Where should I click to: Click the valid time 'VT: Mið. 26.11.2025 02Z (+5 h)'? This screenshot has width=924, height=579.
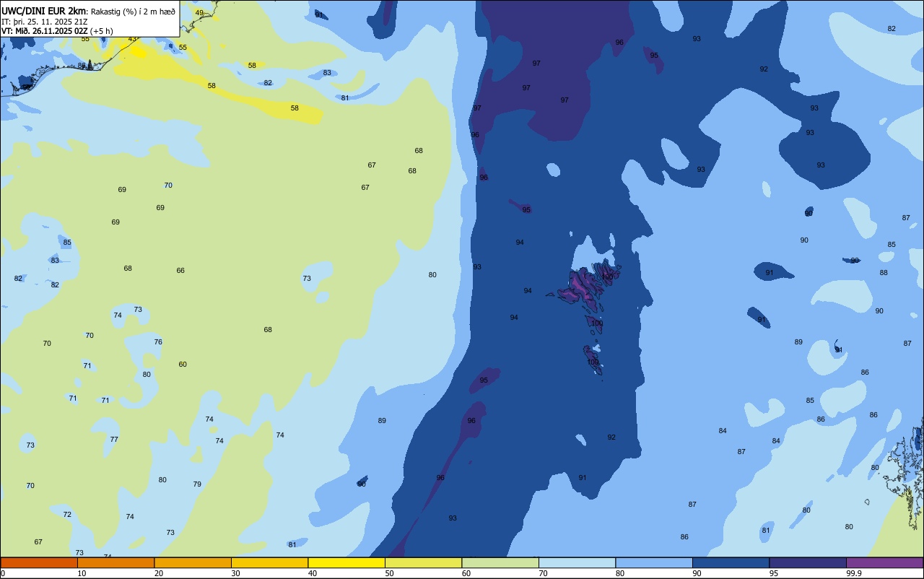click(57, 30)
